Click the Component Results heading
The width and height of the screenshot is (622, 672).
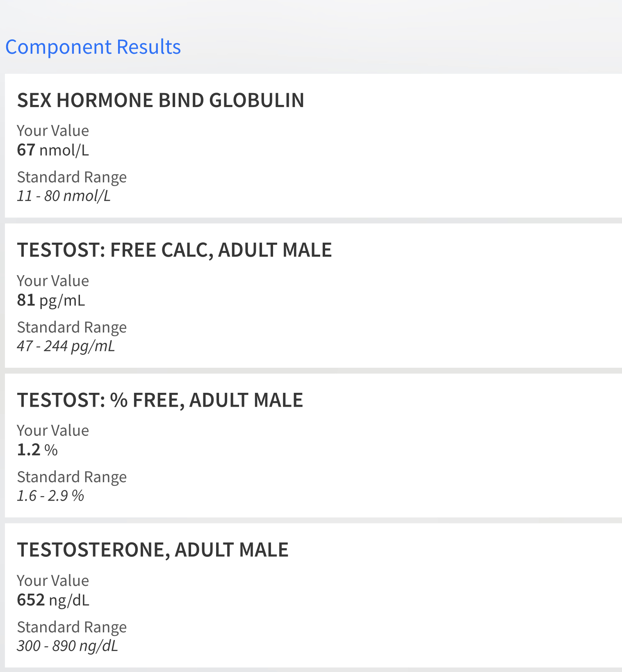click(93, 47)
